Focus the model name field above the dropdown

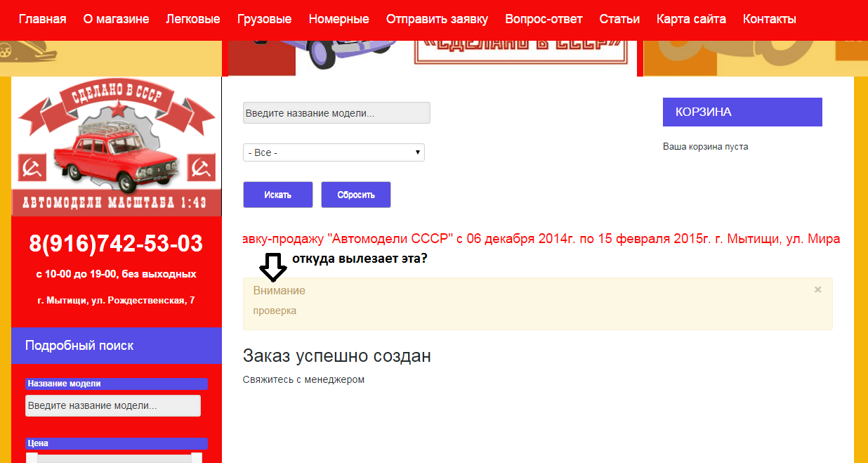click(x=336, y=113)
